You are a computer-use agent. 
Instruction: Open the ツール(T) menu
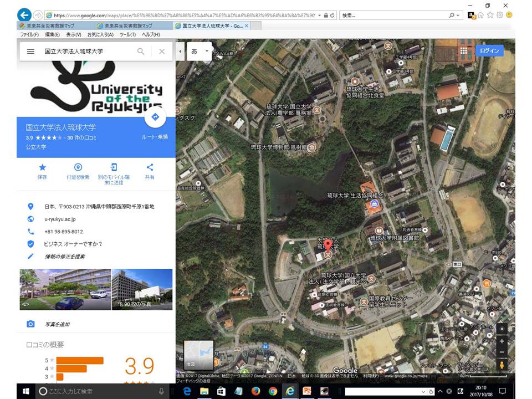127,34
